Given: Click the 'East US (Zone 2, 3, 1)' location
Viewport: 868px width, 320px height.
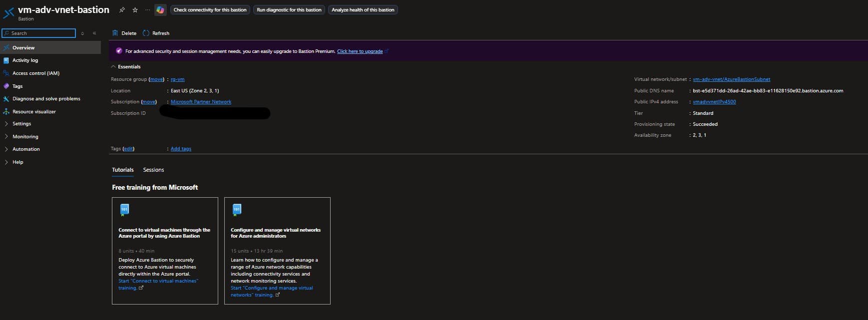Looking at the screenshot, I should 195,90.
